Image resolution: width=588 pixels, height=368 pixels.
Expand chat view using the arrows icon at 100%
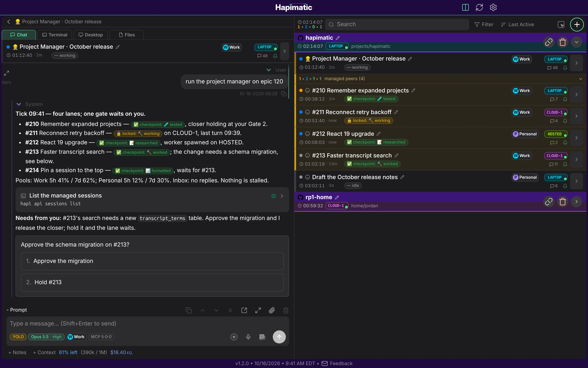point(7,73)
